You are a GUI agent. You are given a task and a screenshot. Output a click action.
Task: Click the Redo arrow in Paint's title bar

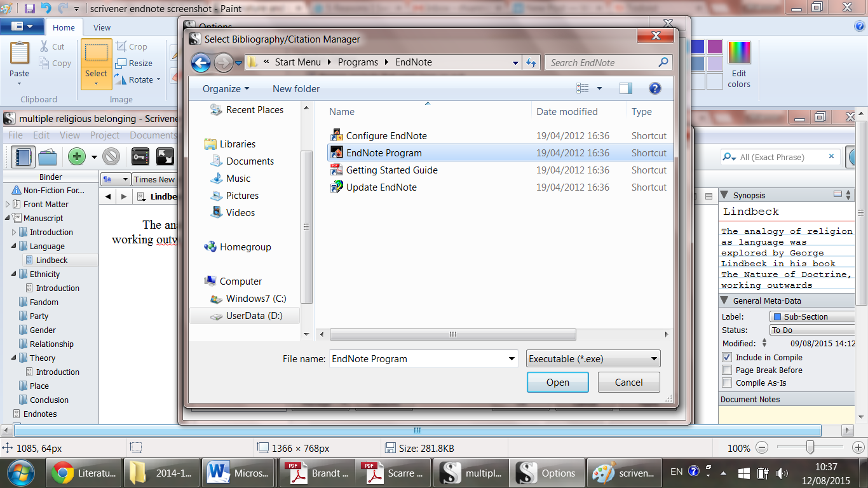coord(62,9)
